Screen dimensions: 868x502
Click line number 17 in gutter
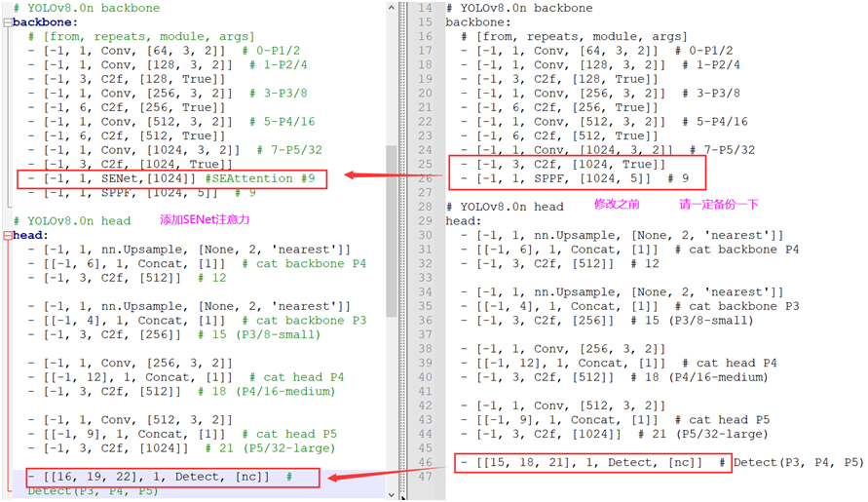click(x=425, y=51)
